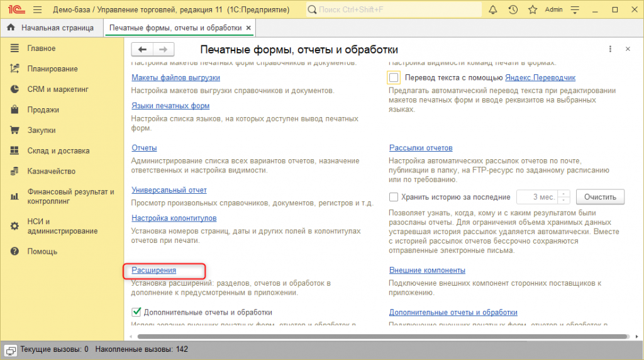Open Универсальный отчет link

169,190
